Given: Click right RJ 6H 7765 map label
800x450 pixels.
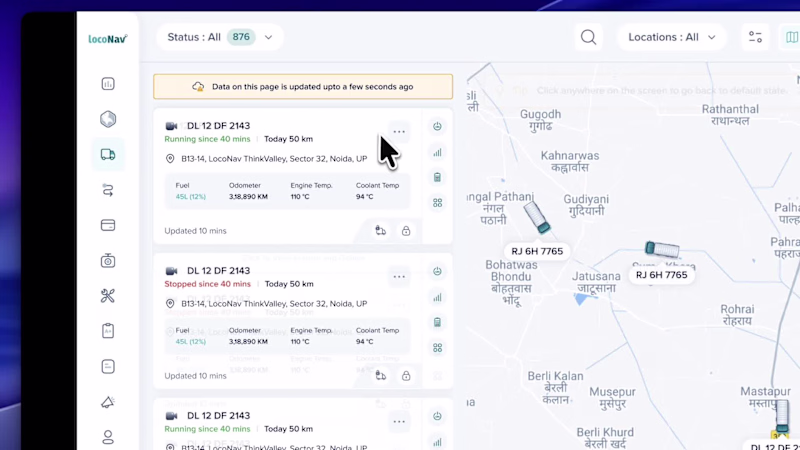Looking at the screenshot, I should (x=662, y=274).
